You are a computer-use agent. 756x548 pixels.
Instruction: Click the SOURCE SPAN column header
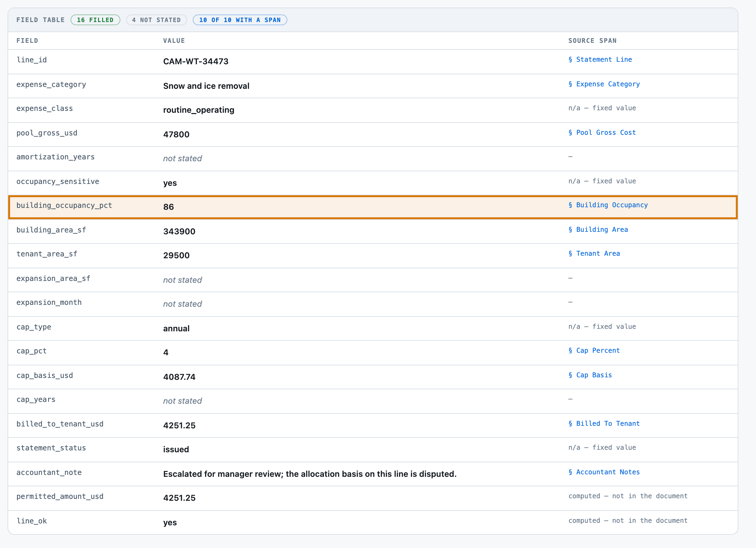592,41
